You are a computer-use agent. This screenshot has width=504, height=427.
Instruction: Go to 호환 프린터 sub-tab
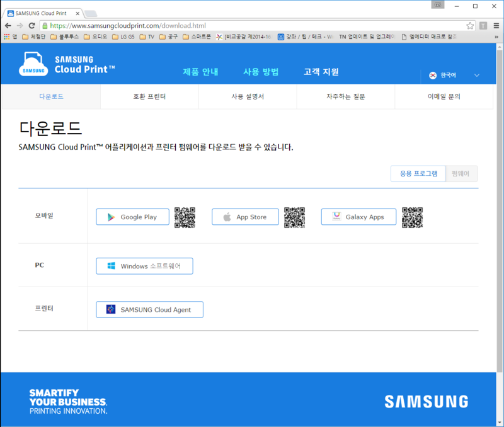coord(149,96)
